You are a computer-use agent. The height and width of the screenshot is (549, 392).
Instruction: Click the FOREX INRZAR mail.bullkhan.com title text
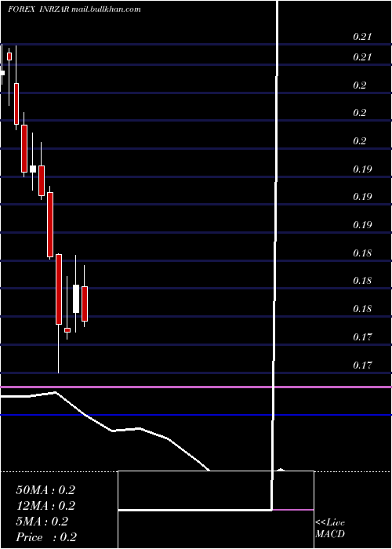click(x=74, y=9)
